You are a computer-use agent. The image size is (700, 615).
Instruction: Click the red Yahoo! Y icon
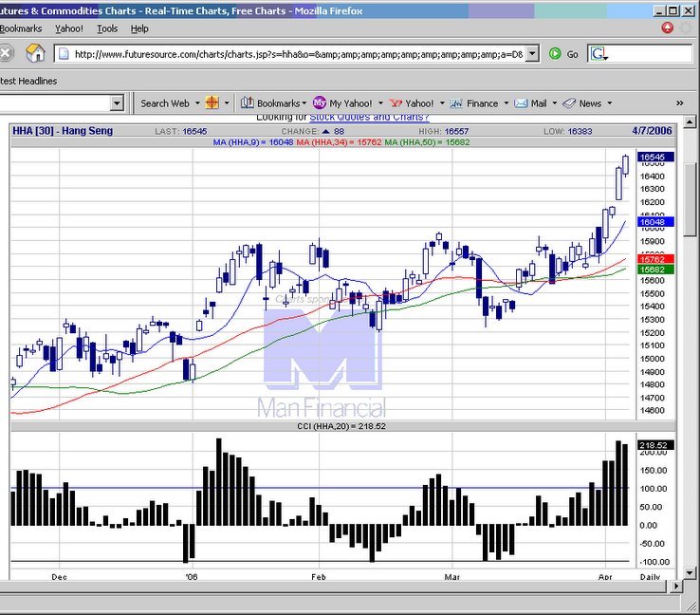click(x=396, y=103)
